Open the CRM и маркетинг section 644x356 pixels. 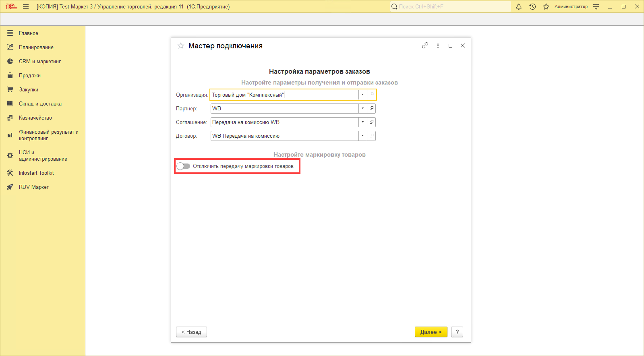[x=43, y=61]
